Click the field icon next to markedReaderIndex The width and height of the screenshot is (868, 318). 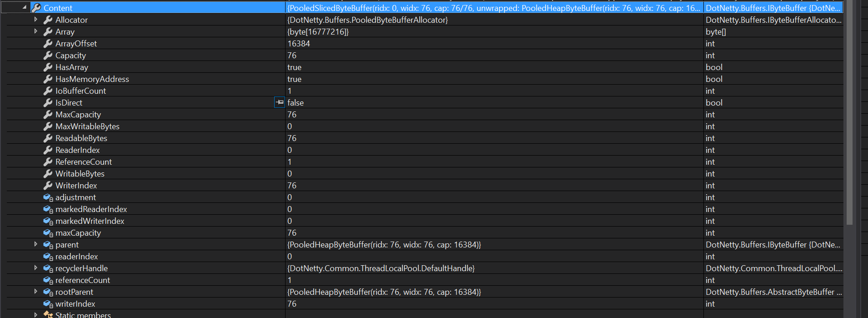point(48,209)
